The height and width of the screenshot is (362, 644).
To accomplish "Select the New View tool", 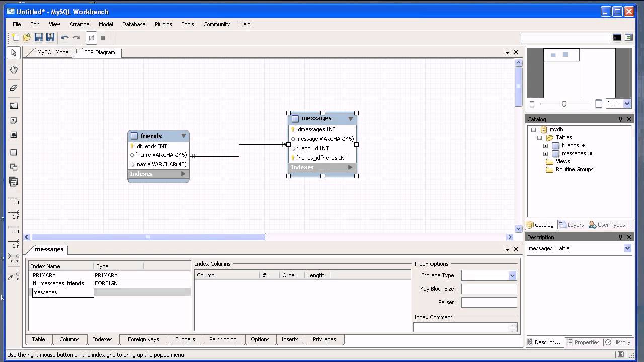I will [x=14, y=167].
